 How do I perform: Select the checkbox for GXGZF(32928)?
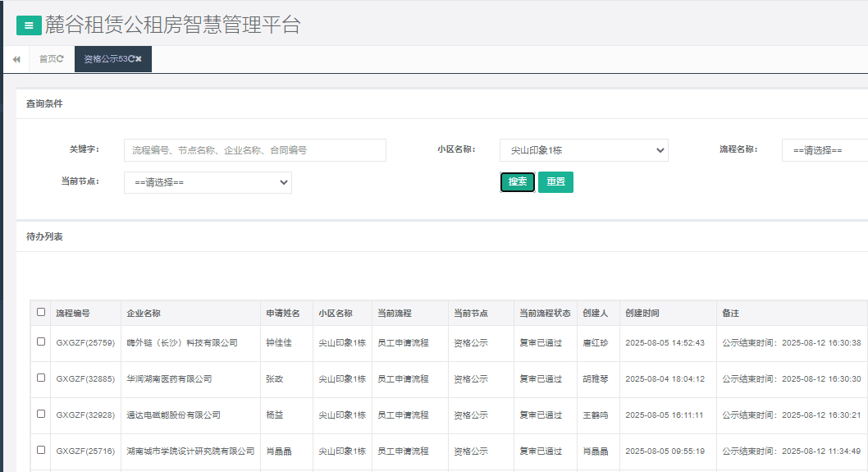tap(41, 414)
